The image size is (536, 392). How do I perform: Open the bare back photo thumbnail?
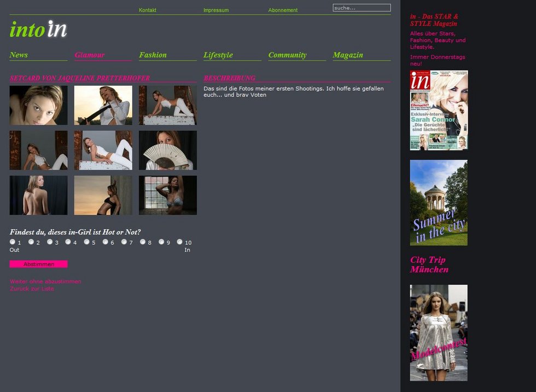pos(39,195)
